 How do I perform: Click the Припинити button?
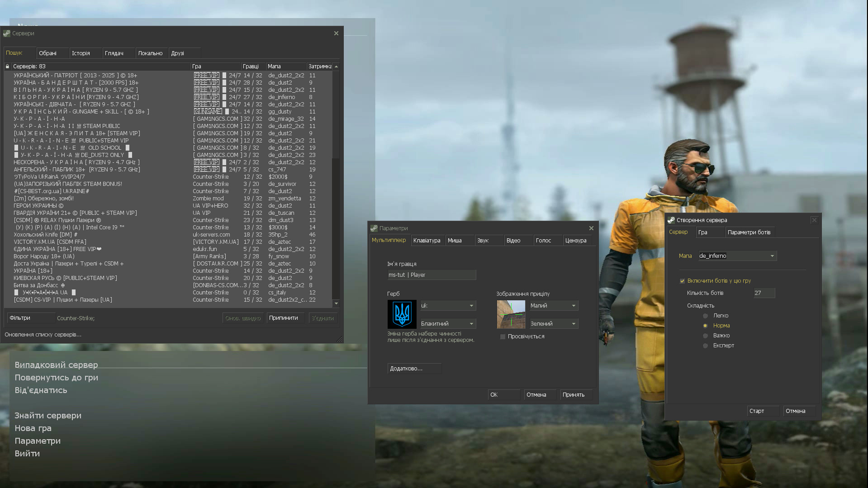pos(285,318)
